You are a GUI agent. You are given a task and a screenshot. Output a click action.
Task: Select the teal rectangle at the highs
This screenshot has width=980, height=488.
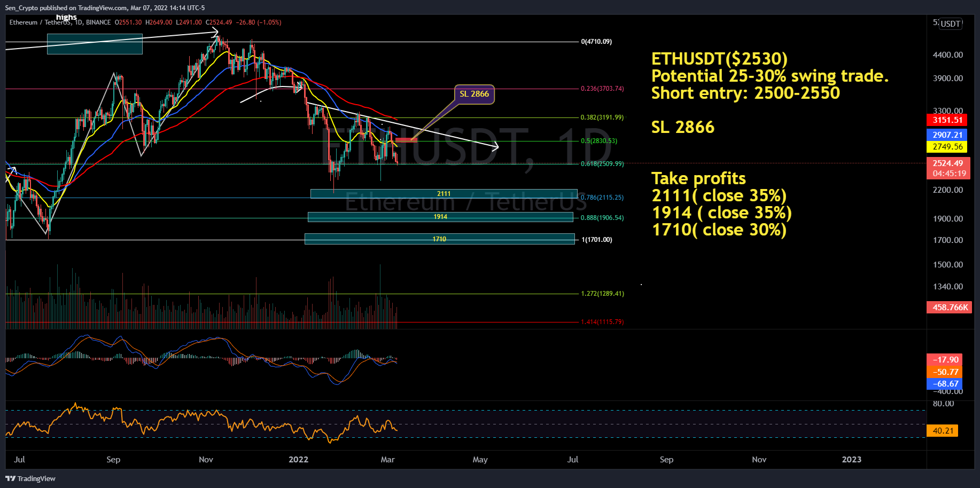point(95,44)
